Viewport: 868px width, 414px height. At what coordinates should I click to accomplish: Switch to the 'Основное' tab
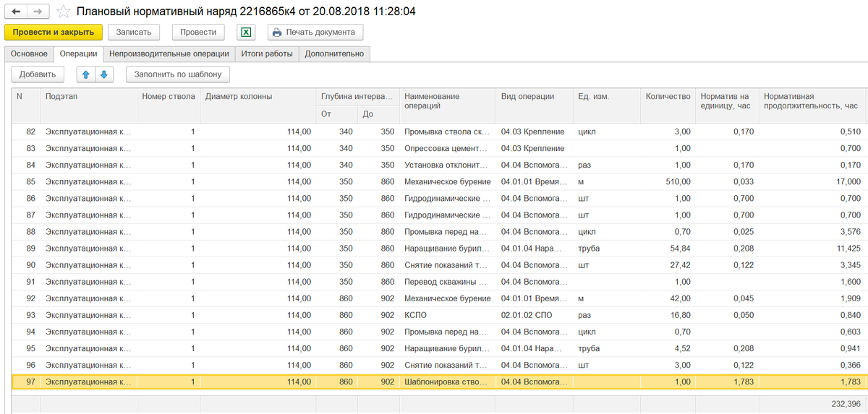pos(29,53)
